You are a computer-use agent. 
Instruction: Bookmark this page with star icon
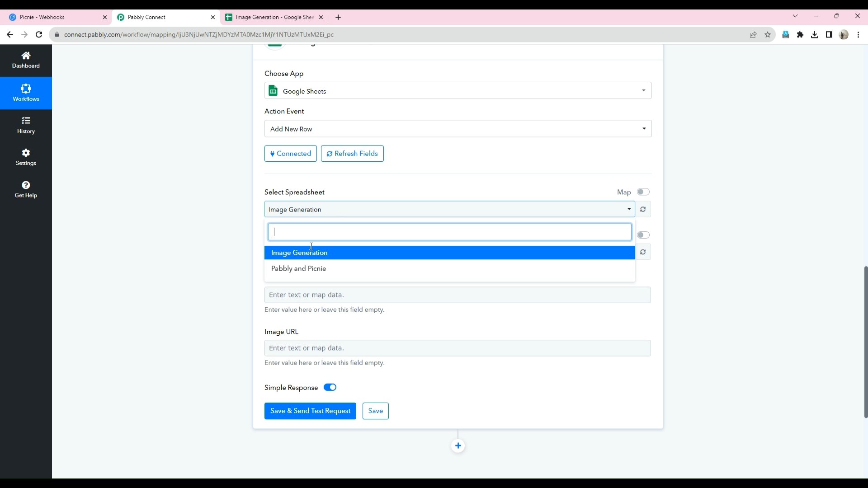click(768, 35)
